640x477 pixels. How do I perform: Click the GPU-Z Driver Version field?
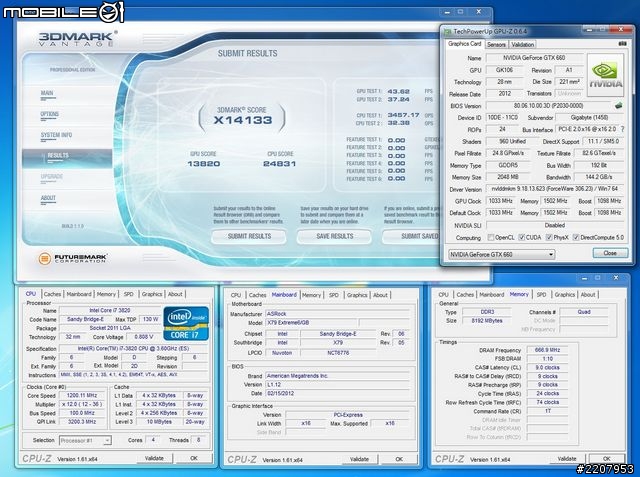554,189
